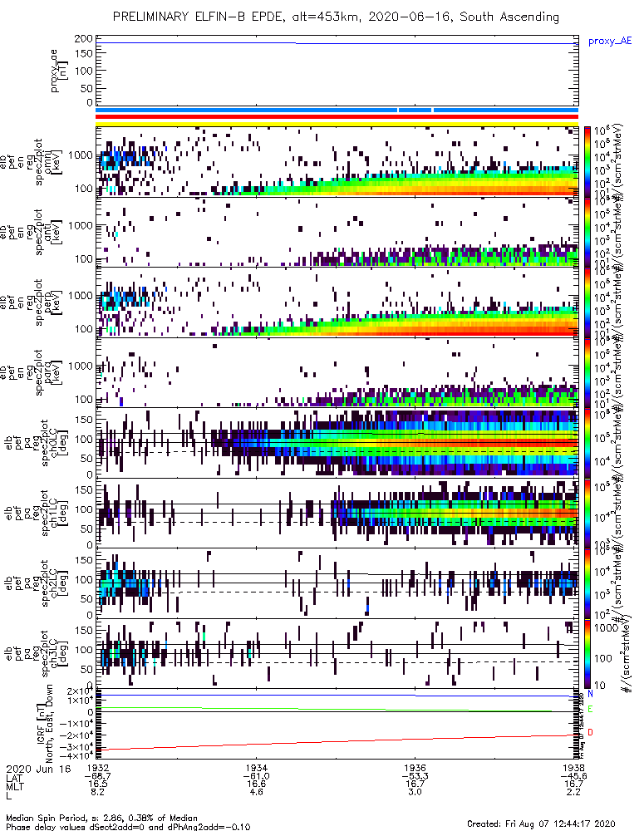Click the 1938 time axis label
Image resolution: width=644 pixels, height=831 pixels.
[x=573, y=768]
